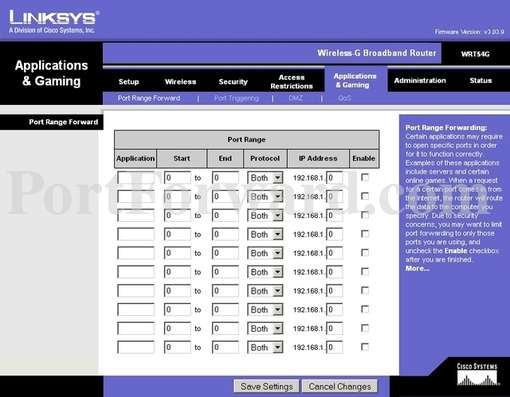The width and height of the screenshot is (510, 397).
Task: Click the Cisco Systems logo
Action: pos(477,374)
